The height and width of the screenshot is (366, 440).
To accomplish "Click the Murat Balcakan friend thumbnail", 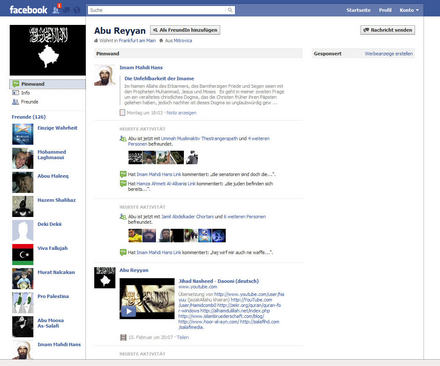I will click(x=23, y=279).
